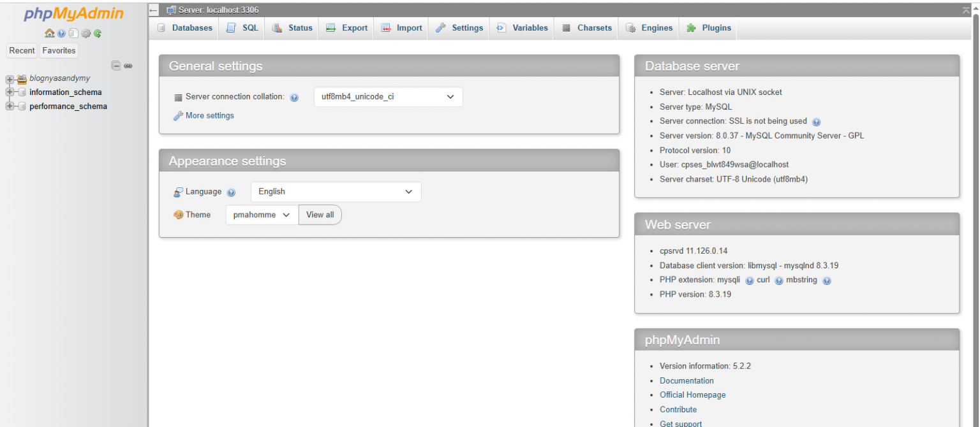The height and width of the screenshot is (427, 980).
Task: Open phpMyAdmin documentation via sidebar question-mark icon
Action: (x=61, y=33)
